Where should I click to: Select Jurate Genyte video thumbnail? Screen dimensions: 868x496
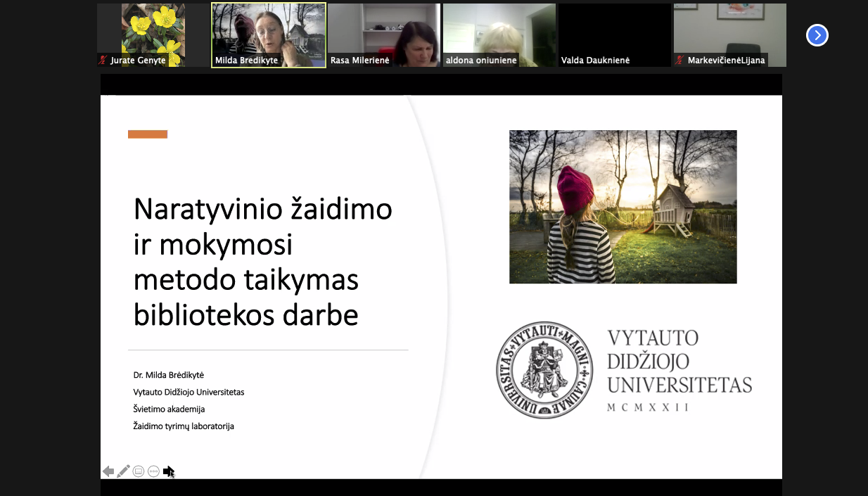tap(153, 35)
